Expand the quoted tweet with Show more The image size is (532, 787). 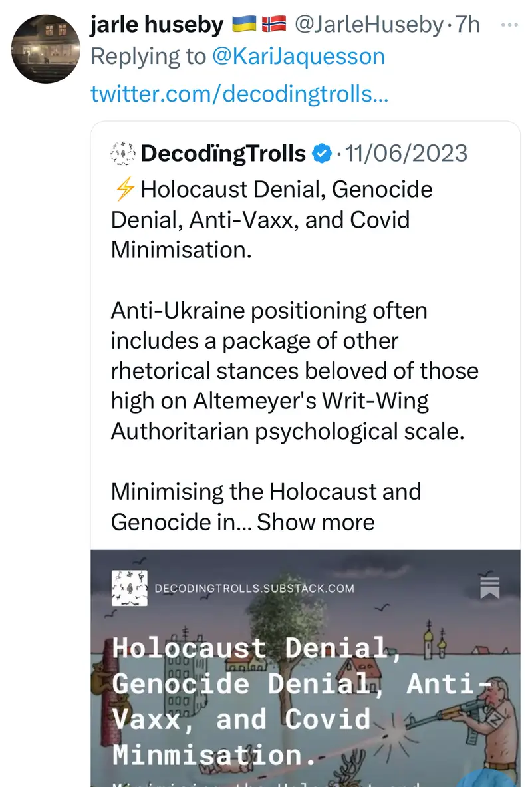[x=315, y=522]
